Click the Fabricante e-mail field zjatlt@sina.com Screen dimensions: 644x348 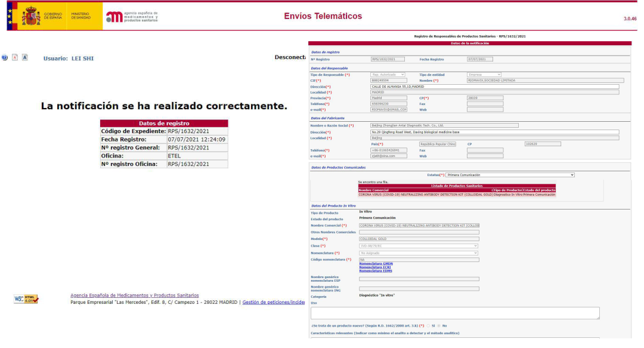(389, 156)
